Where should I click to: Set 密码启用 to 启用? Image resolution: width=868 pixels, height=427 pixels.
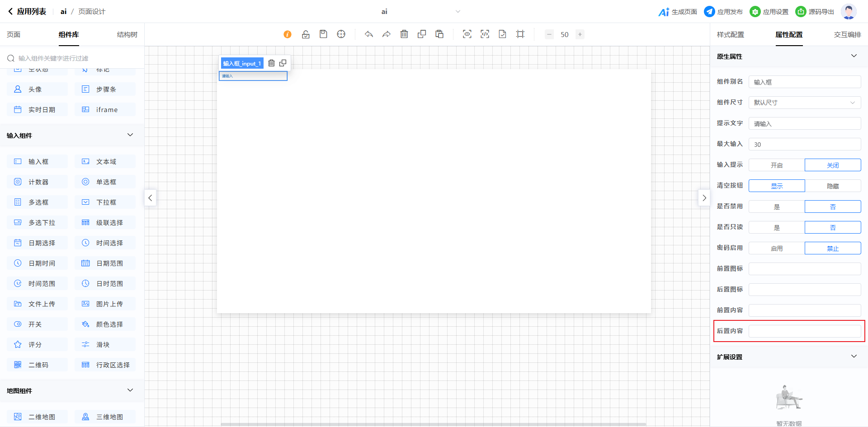[x=776, y=249]
